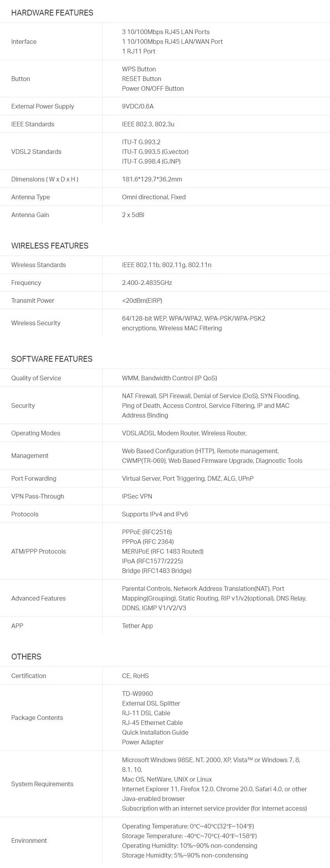Viewport: 330px width, 868px height.
Task: Click the SOFTWARE FEATURES section heading
Action: (x=52, y=359)
